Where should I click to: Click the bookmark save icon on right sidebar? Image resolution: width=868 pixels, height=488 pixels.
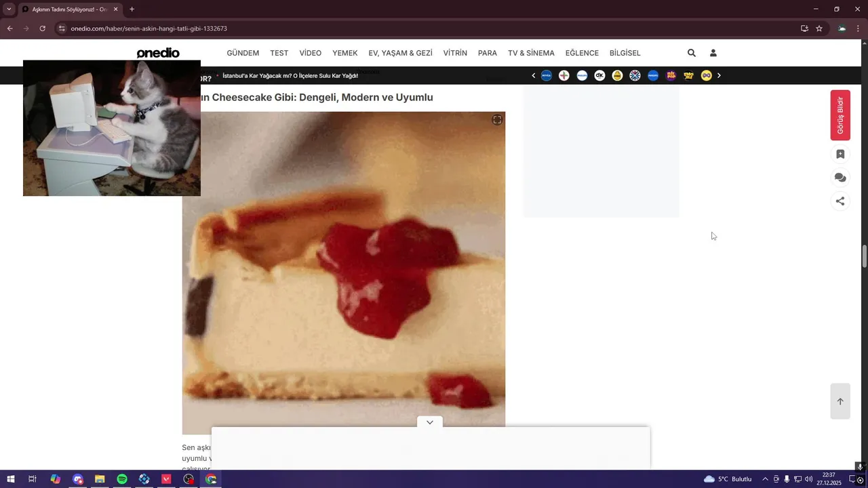(840, 154)
